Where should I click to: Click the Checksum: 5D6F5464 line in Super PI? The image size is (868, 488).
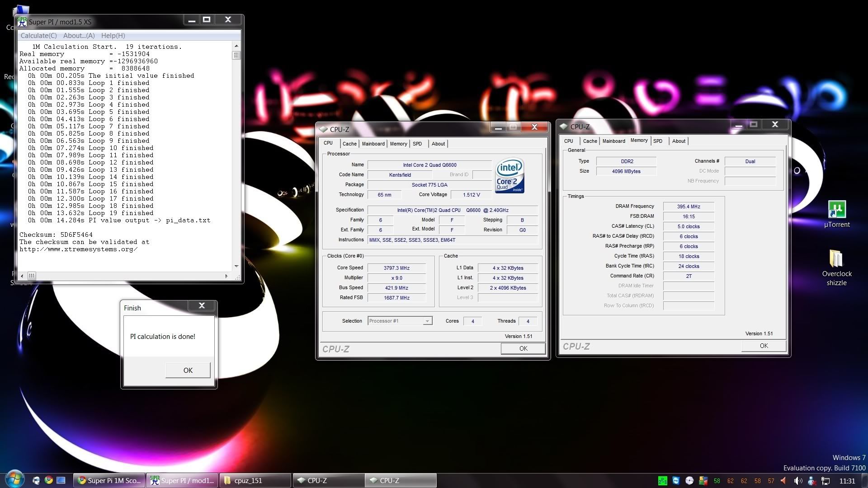coord(56,235)
